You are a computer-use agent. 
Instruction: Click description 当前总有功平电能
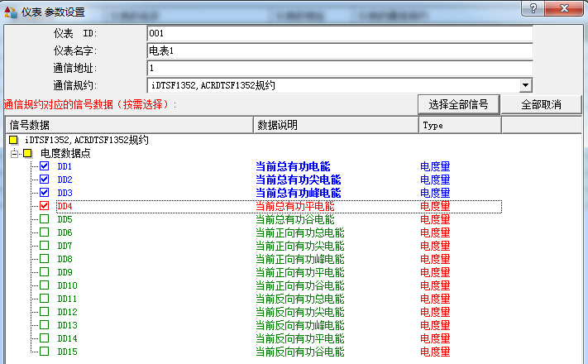pyautogui.click(x=294, y=206)
